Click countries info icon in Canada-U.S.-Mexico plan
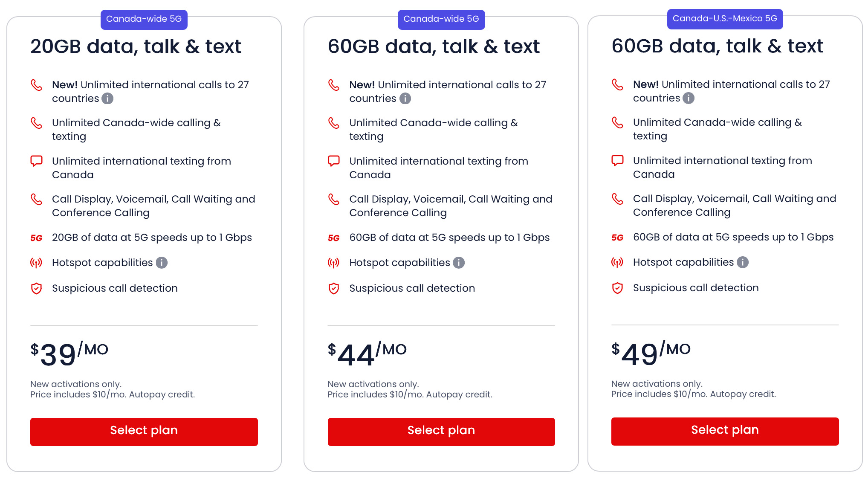 pyautogui.click(x=689, y=98)
